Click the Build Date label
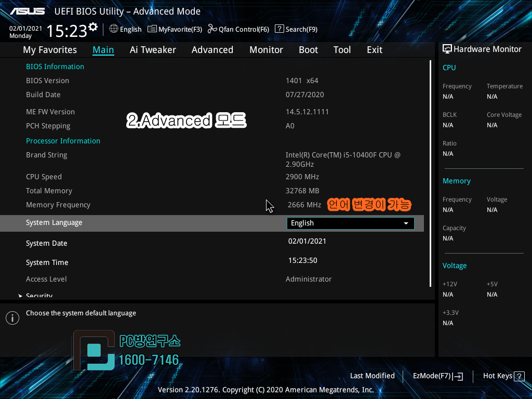 [x=43, y=95]
